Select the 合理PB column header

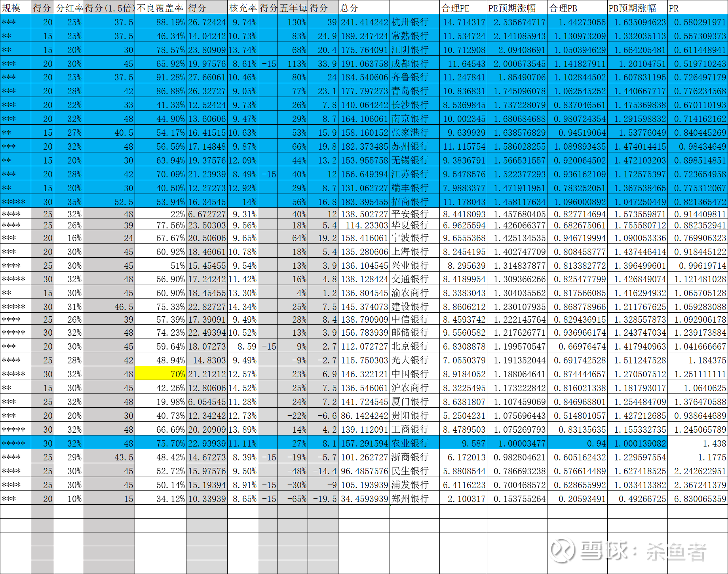[577, 8]
